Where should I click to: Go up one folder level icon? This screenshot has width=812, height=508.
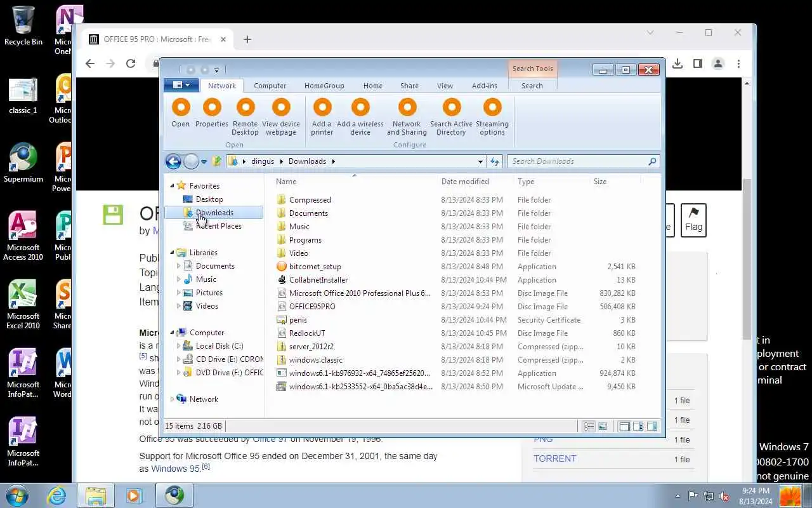217,161
